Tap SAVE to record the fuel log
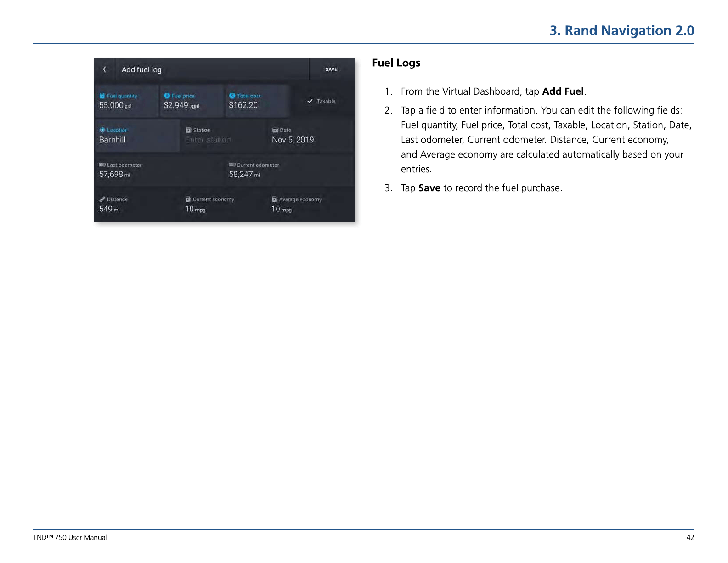The height and width of the screenshot is (563, 728). click(332, 69)
